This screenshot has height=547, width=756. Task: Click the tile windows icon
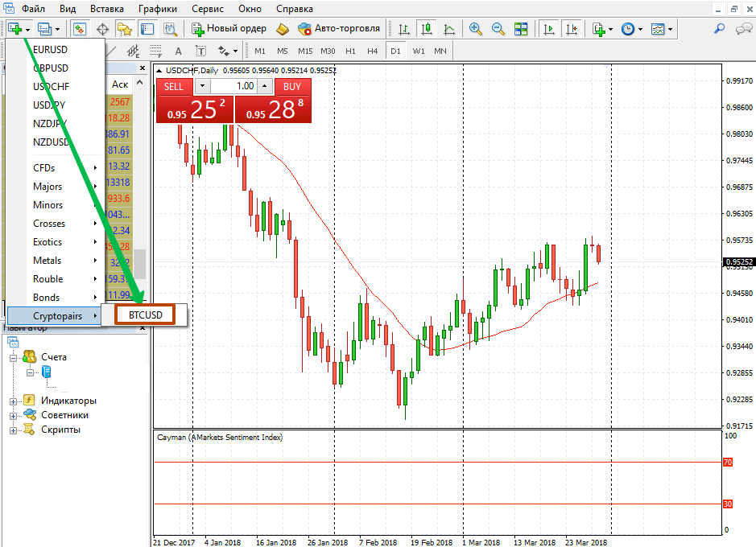[x=521, y=29]
